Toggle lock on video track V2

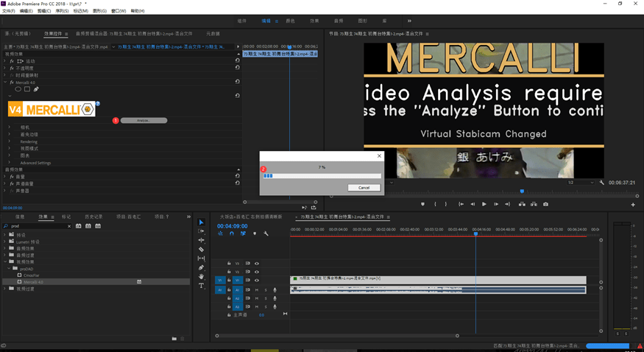click(x=229, y=272)
